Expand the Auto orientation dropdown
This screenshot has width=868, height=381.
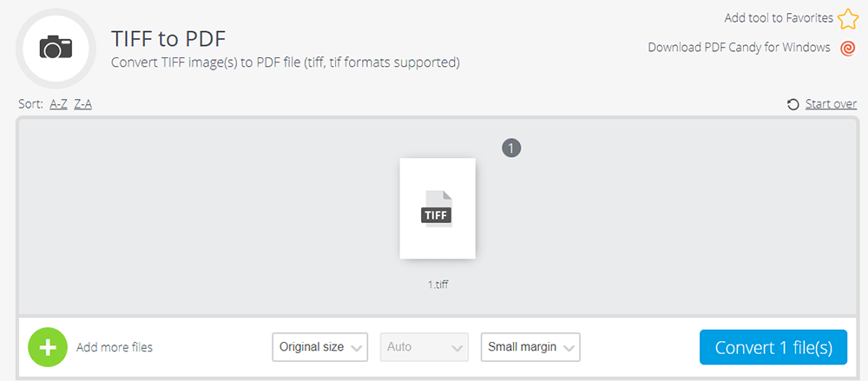[x=424, y=347]
